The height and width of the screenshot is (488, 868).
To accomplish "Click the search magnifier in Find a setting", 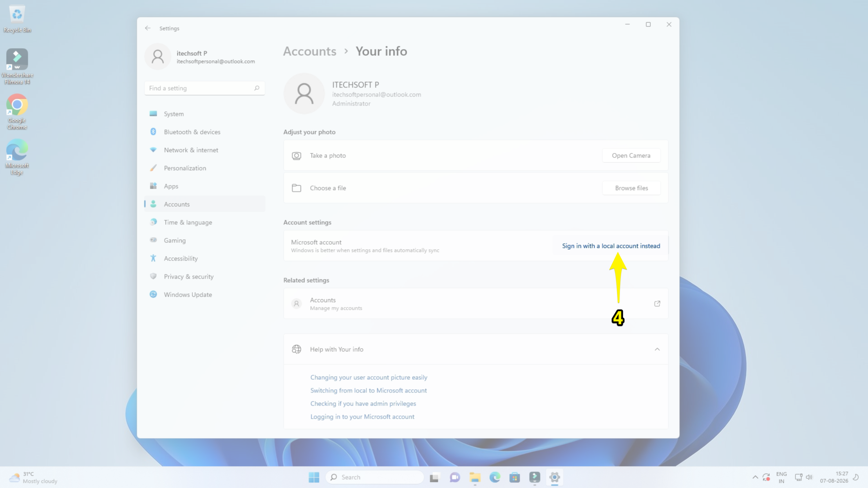I will pyautogui.click(x=257, y=88).
